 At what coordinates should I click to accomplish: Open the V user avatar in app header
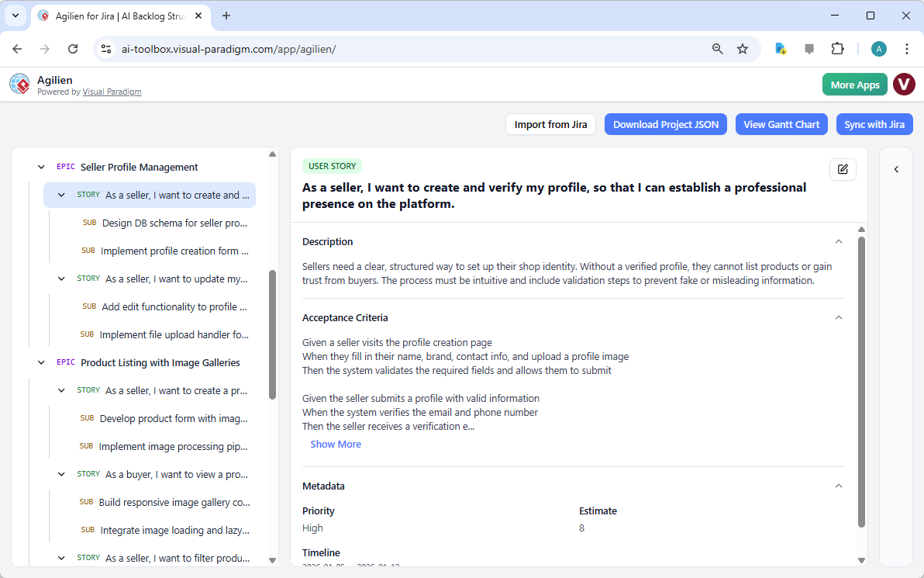[904, 84]
